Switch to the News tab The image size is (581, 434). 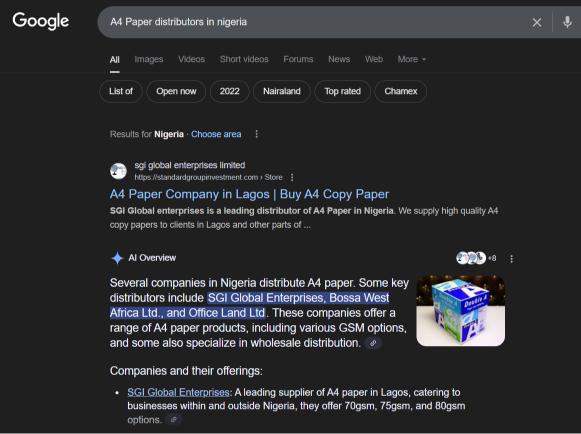pos(339,59)
